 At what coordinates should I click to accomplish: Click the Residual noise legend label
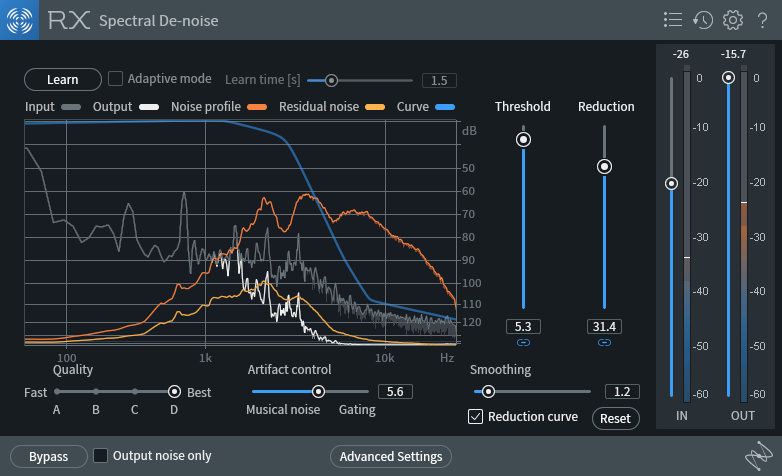319,107
